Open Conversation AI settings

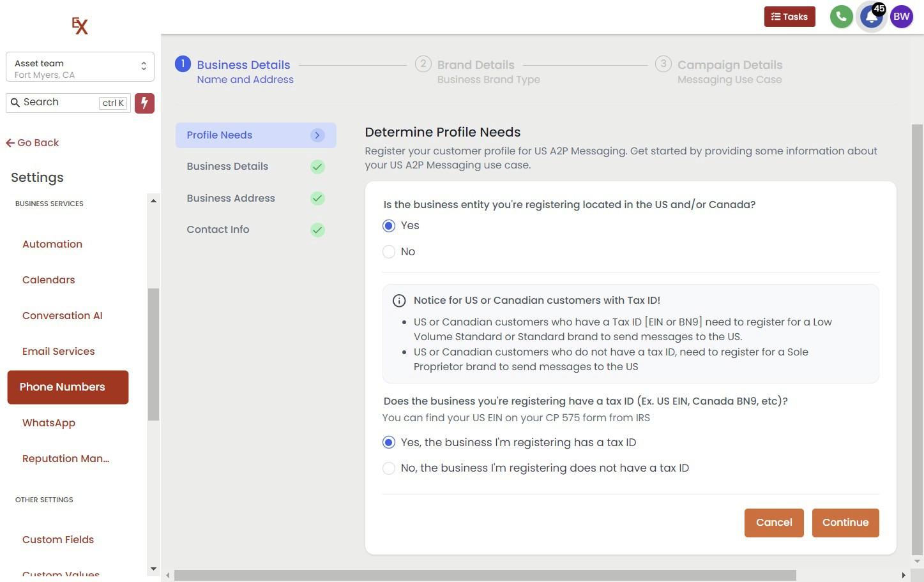[62, 315]
